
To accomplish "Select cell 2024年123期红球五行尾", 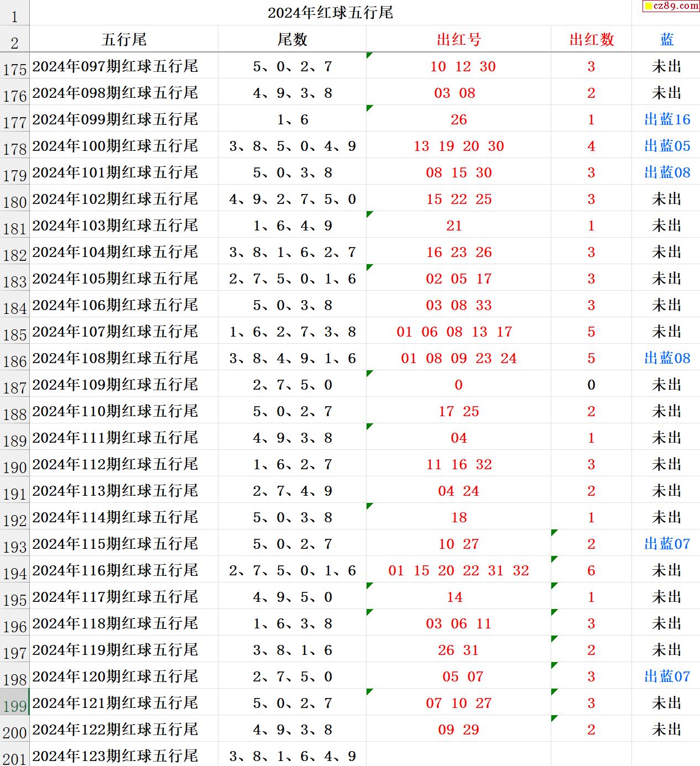I will (115, 755).
